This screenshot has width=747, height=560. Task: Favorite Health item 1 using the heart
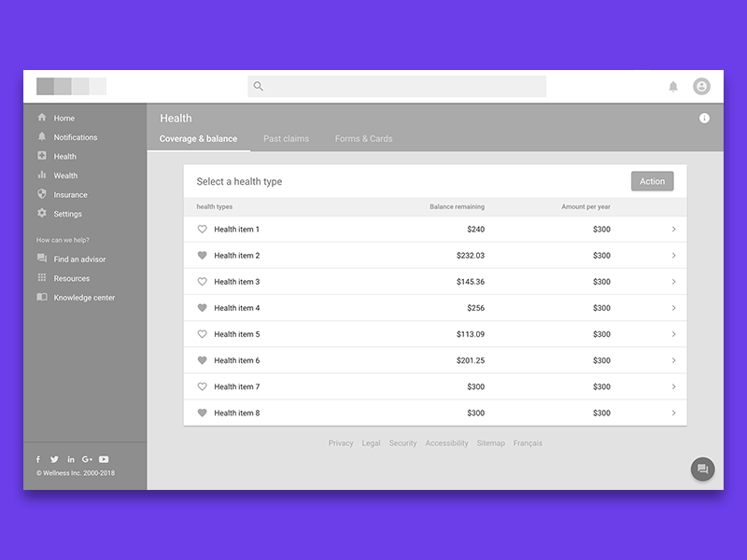(x=202, y=229)
